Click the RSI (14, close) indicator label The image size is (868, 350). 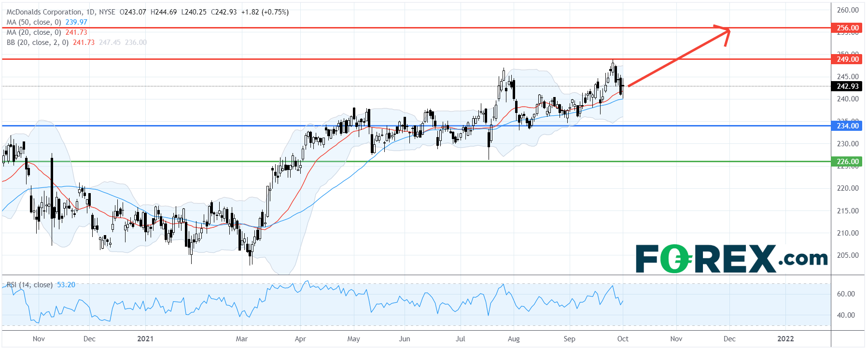click(x=29, y=285)
